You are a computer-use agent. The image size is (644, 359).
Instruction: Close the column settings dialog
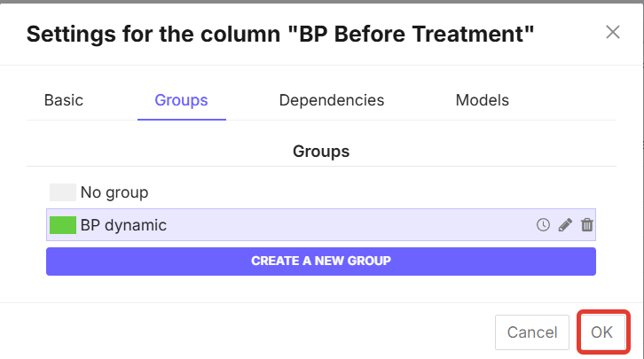pyautogui.click(x=612, y=33)
